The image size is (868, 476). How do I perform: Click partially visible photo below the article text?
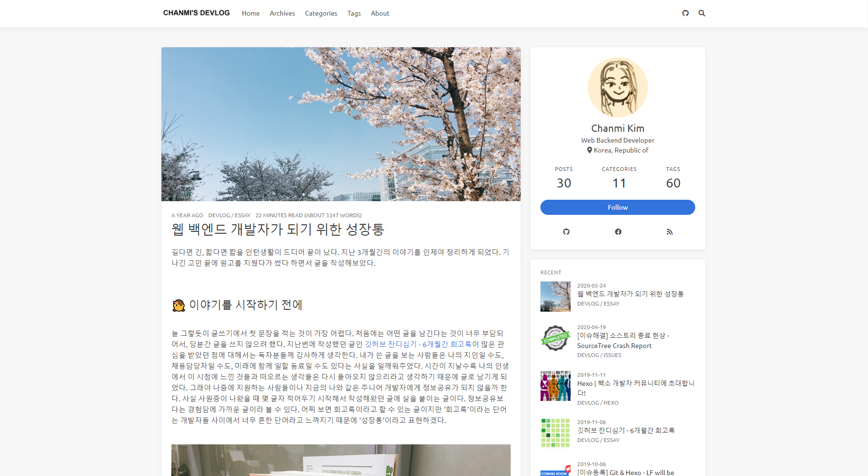pos(341,460)
